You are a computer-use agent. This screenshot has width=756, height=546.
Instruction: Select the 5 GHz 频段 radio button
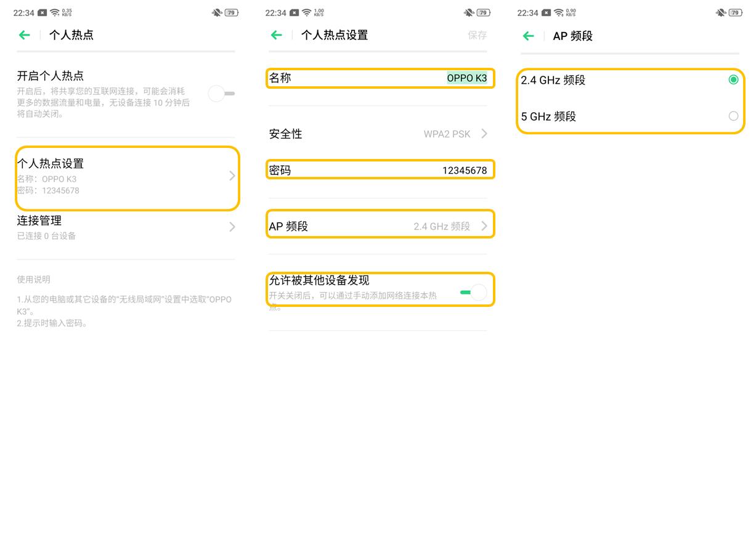coord(733,116)
